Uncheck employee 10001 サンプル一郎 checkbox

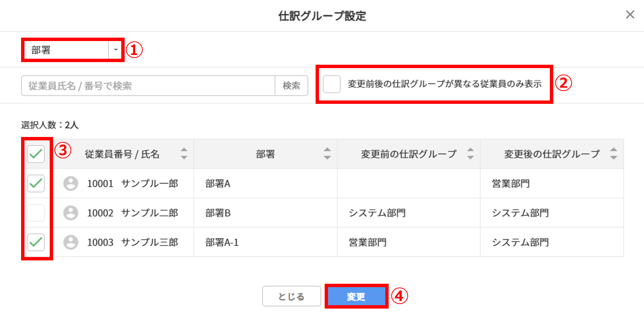coord(36,184)
